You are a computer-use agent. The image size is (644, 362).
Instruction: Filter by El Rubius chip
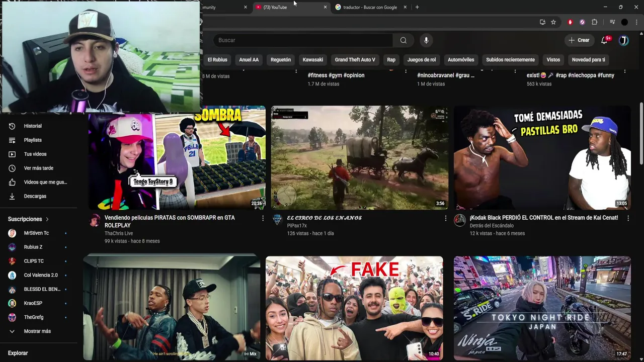coord(217,60)
